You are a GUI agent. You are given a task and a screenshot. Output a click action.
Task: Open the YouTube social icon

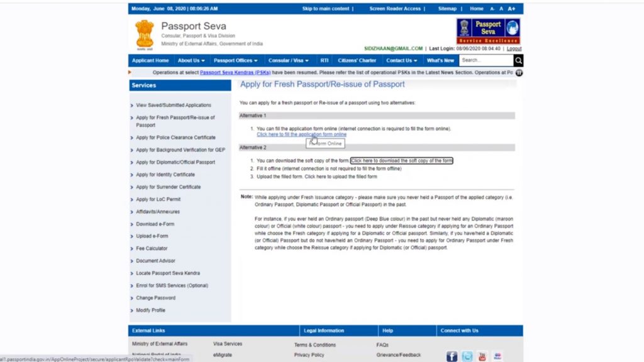pyautogui.click(x=482, y=356)
